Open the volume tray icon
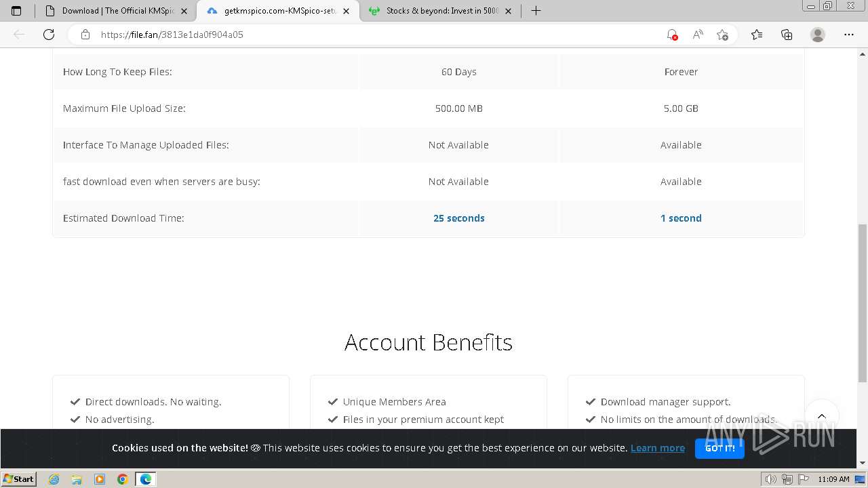Viewport: 868px width, 488px height. [x=771, y=479]
